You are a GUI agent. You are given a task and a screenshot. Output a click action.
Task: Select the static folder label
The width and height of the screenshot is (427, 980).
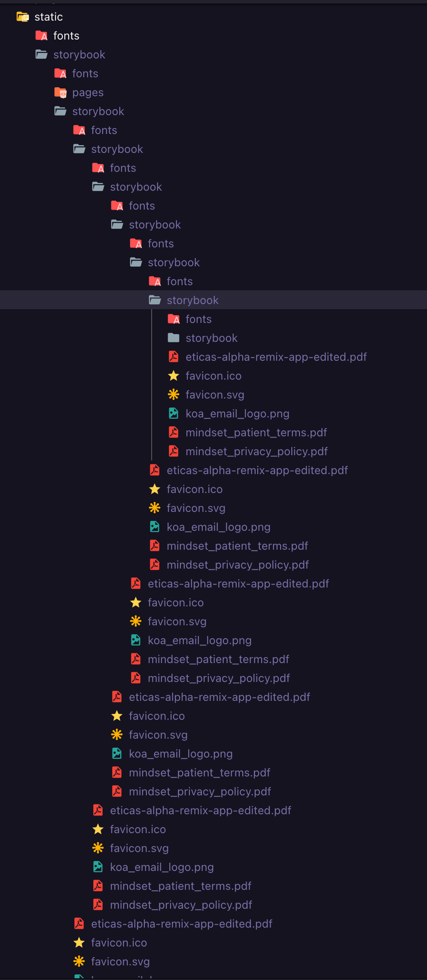[49, 17]
